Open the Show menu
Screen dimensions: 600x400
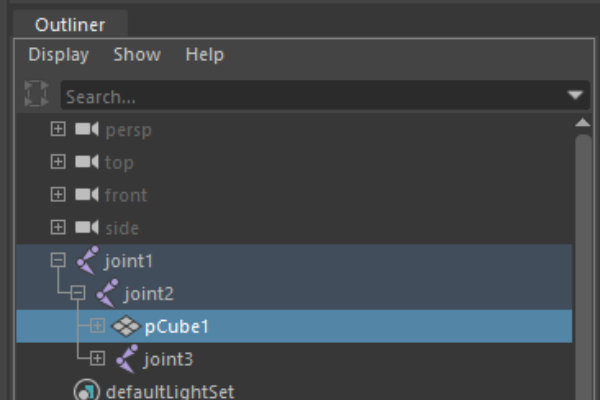pos(137,54)
